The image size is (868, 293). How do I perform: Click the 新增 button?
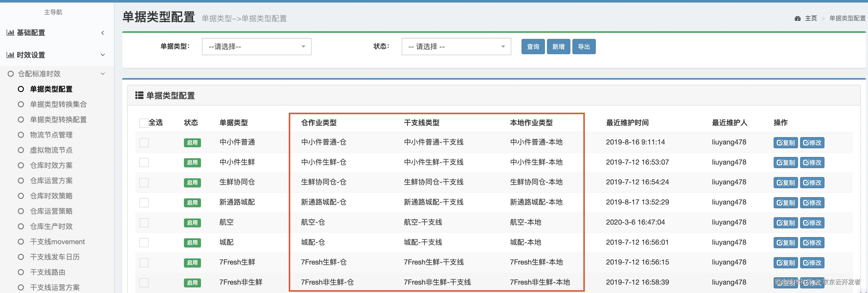point(558,47)
